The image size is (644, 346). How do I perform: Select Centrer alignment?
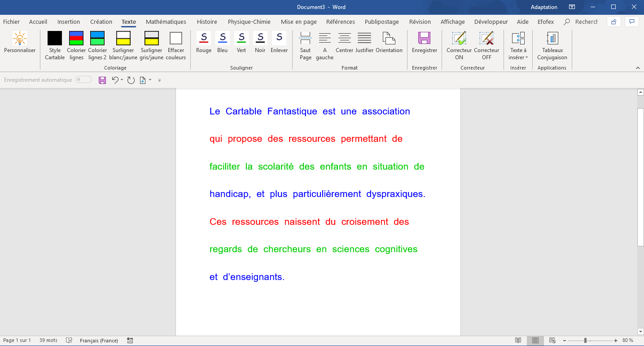pos(345,38)
